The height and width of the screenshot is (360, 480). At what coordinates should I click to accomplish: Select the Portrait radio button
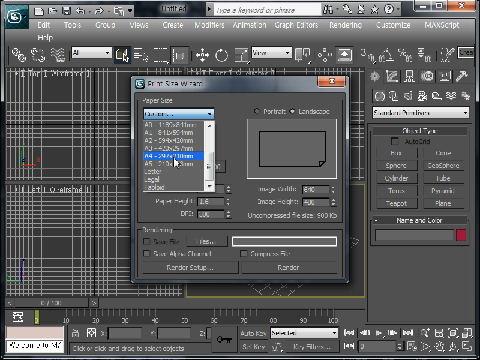tap(257, 111)
